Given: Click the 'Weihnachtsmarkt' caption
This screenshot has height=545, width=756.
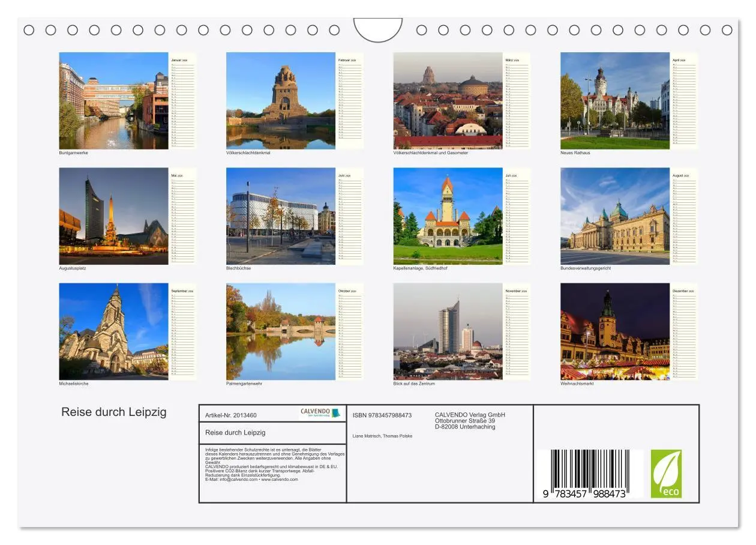Looking at the screenshot, I should (577, 384).
